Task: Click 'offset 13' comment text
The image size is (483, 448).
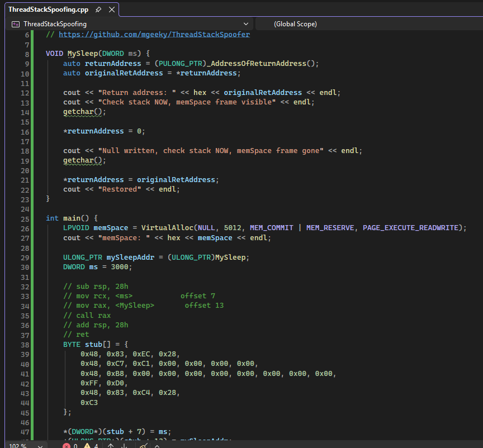Action: [204, 306]
